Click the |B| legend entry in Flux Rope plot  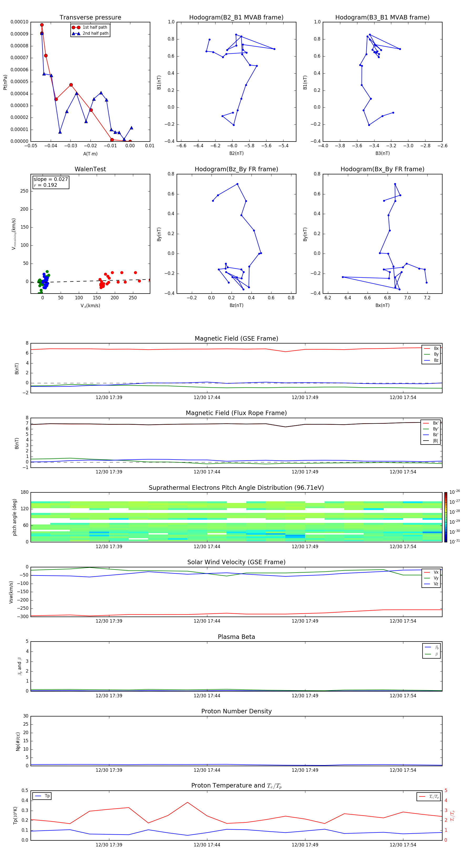(x=431, y=441)
